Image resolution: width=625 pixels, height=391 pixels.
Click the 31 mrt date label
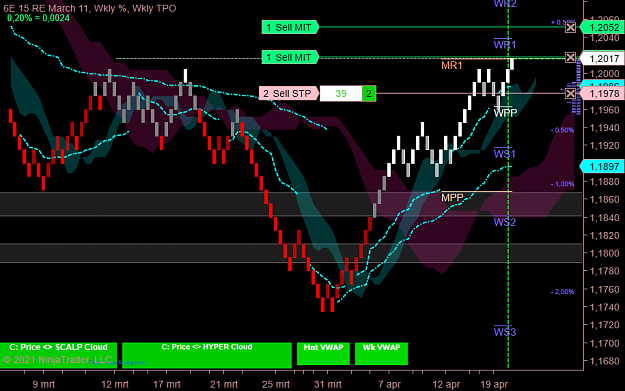pyautogui.click(x=328, y=385)
